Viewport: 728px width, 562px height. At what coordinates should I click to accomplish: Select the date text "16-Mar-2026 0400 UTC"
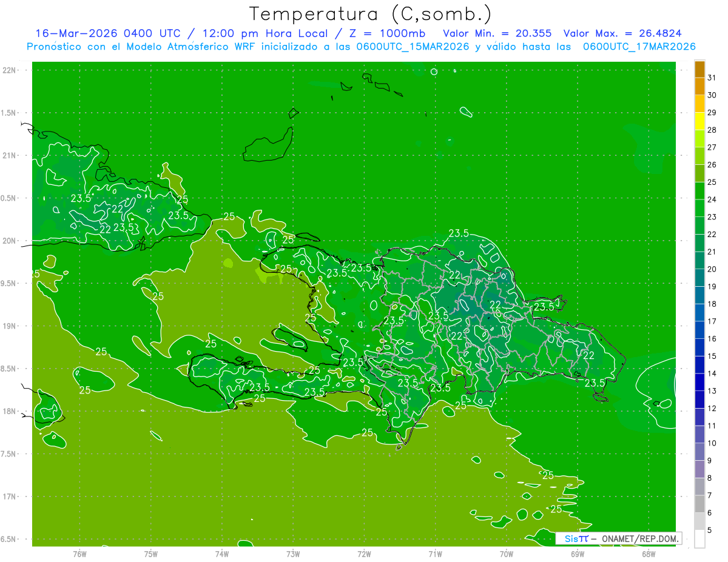point(108,33)
